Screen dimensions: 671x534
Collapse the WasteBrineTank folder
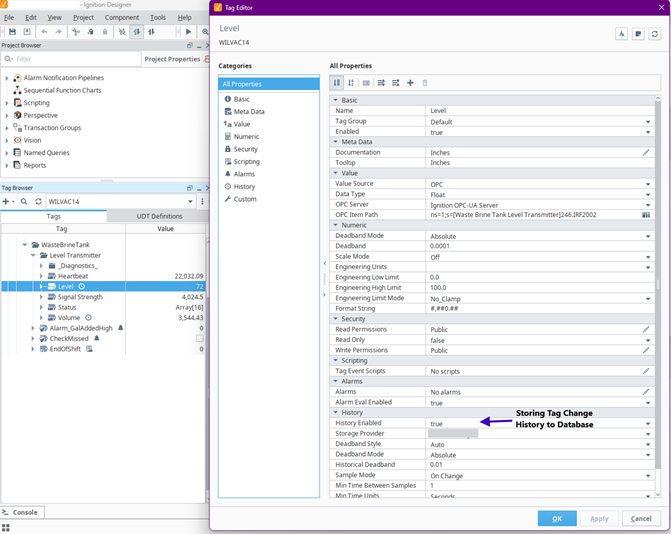click(24, 244)
